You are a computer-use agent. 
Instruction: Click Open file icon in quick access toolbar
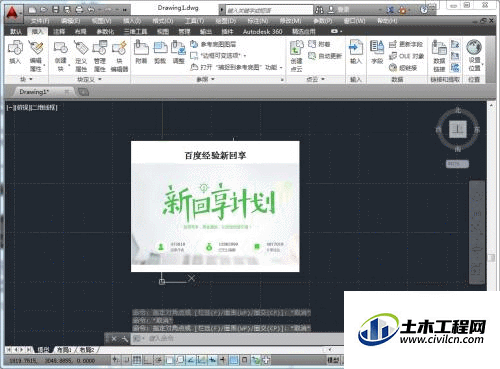click(x=44, y=10)
